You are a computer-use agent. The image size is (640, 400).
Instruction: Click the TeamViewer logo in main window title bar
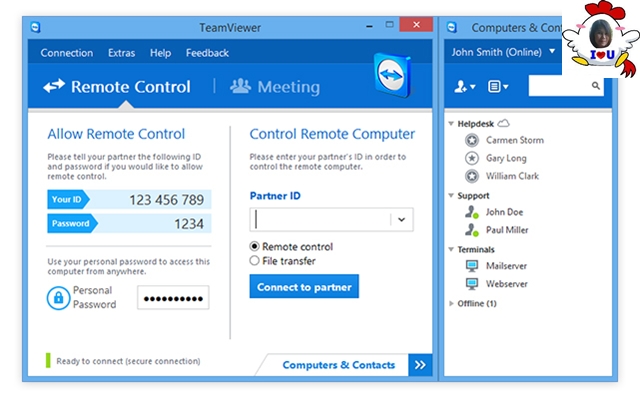click(36, 27)
